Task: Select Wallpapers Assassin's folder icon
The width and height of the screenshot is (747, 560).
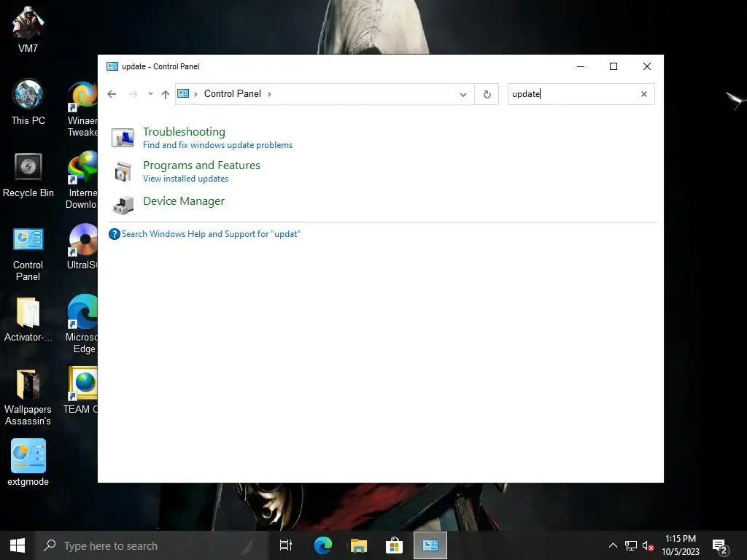Action: (x=28, y=397)
